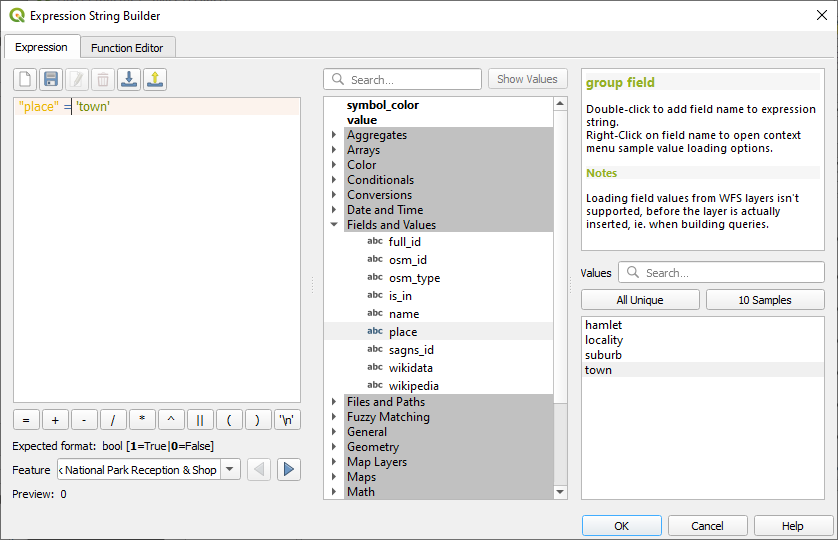Collapse the Fields and Values group
Viewport: 838px width, 540px height.
[x=334, y=225]
